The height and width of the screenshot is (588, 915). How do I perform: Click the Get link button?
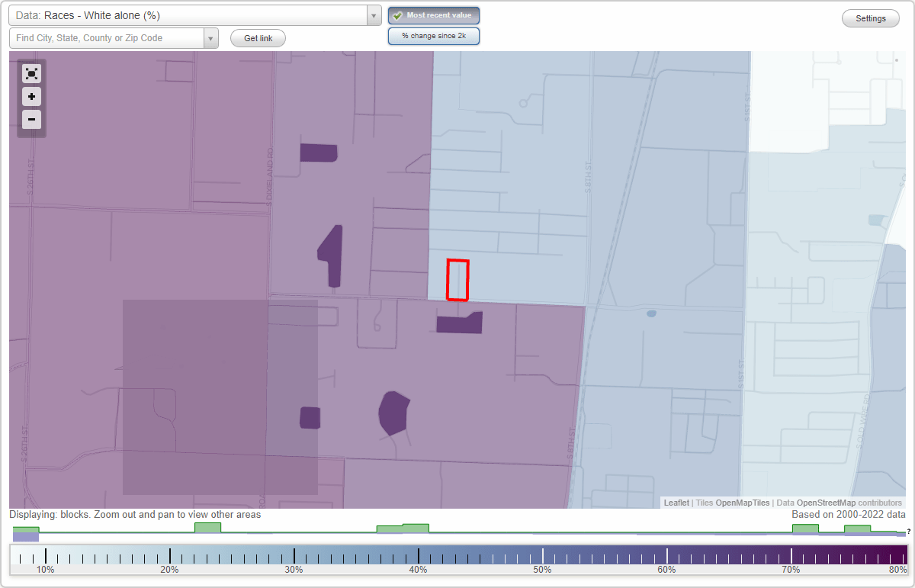pos(258,38)
